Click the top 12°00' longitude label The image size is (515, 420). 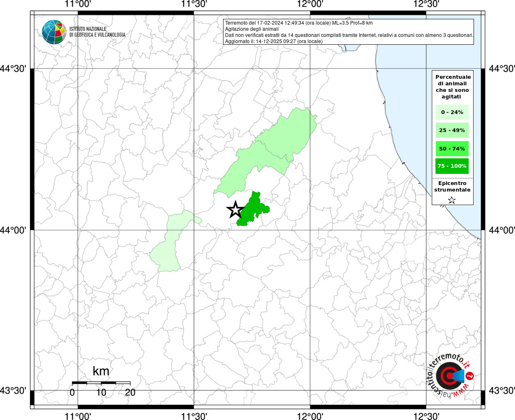tap(310, 4)
